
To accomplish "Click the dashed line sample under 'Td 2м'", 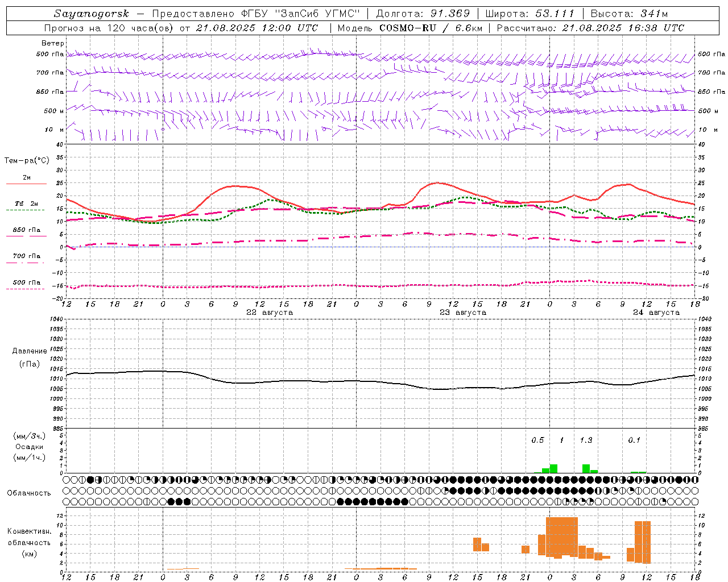I will coord(26,210).
